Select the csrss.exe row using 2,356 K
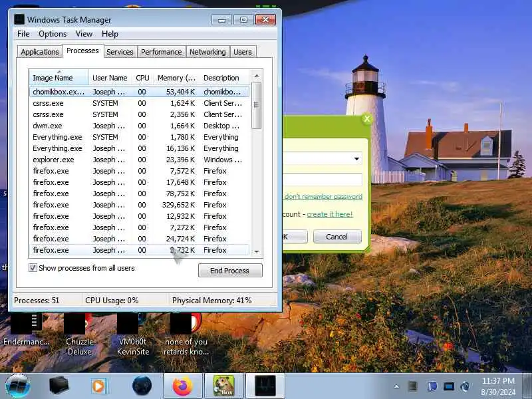The width and height of the screenshot is (532, 399). click(140, 114)
